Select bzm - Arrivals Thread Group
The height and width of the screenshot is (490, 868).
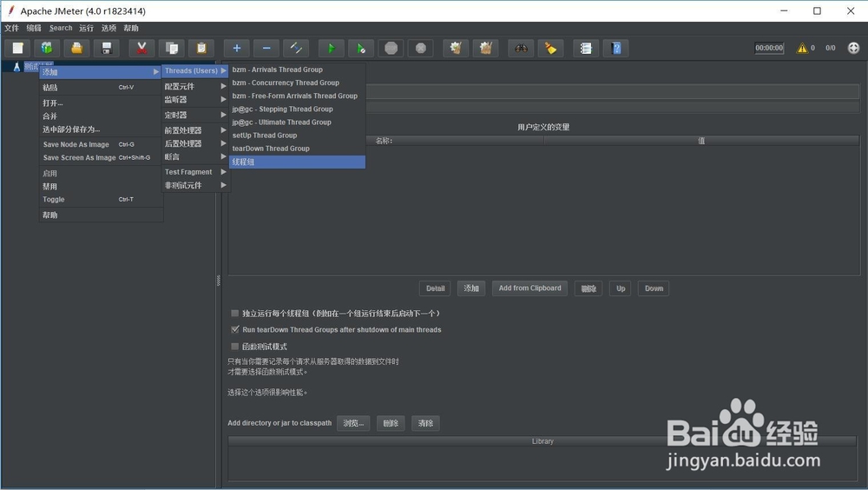297,70
